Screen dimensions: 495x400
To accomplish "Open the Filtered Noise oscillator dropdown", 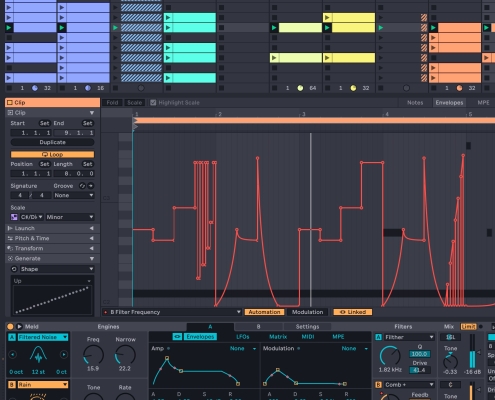I will (x=43, y=337).
